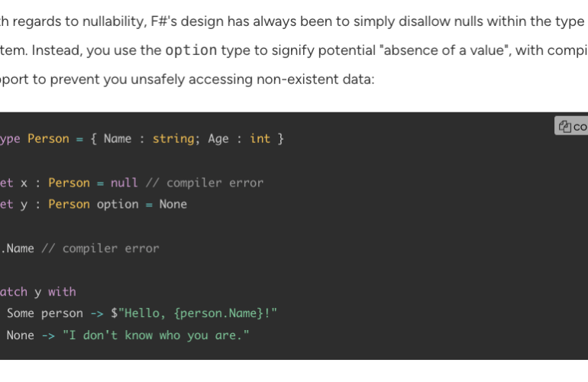Click 'option' keyword on the let y line
Viewport: 588px width, 382px height.
click(118, 204)
